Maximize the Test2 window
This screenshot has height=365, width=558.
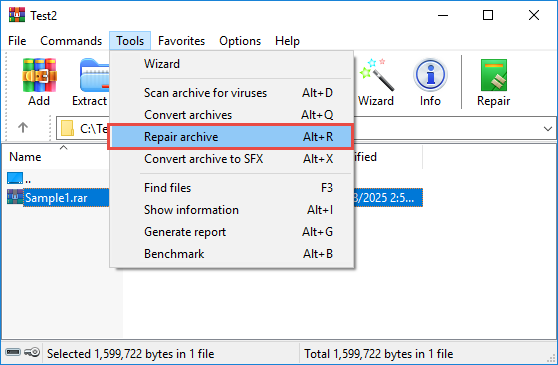coord(488,15)
